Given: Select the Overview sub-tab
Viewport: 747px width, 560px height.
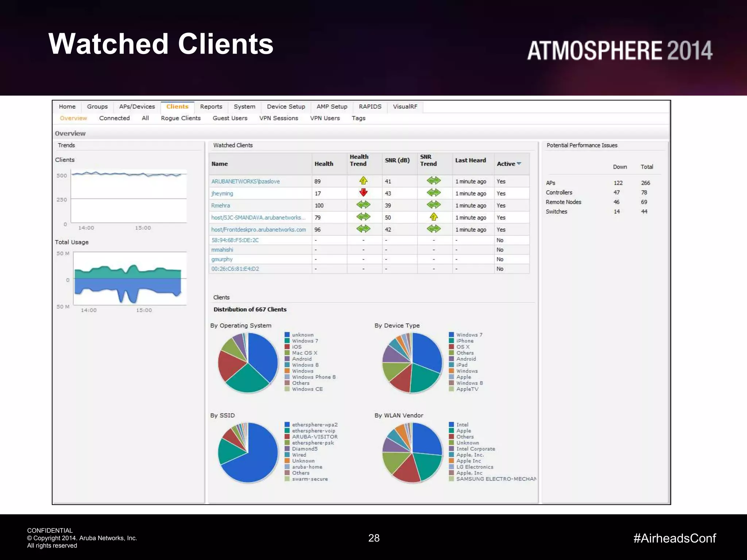Looking at the screenshot, I should coord(73,118).
